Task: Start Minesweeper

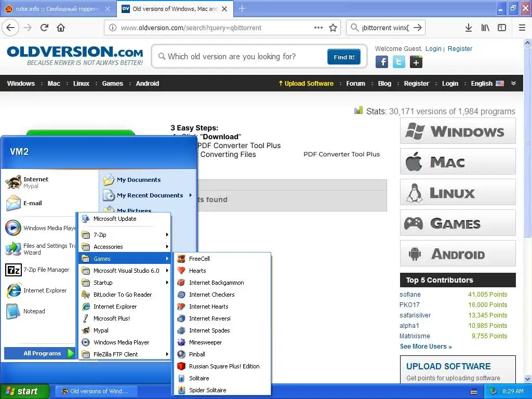Action: pyautogui.click(x=222, y=342)
